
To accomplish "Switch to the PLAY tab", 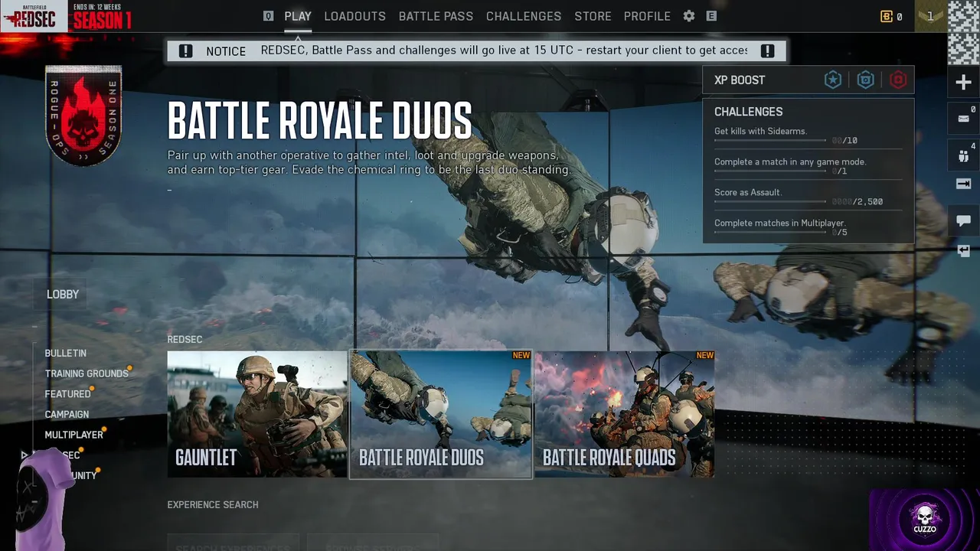I will coord(298,16).
